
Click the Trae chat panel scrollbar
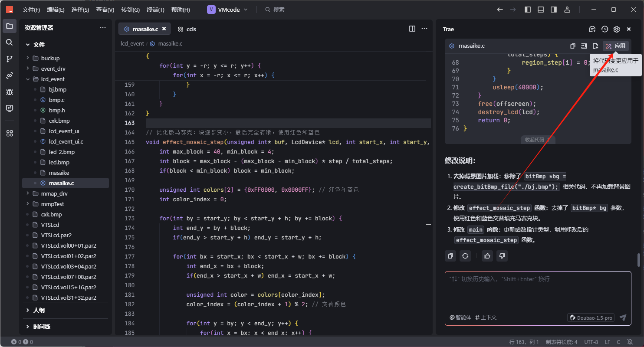coord(639,260)
